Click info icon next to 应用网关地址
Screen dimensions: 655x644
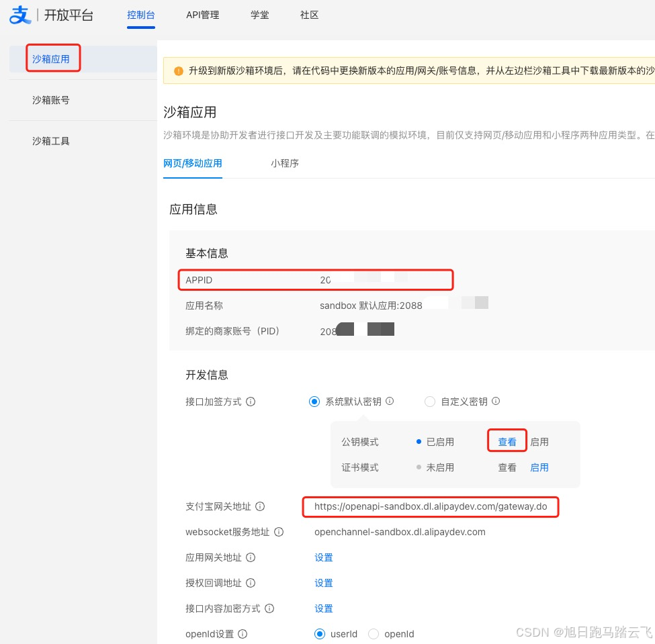click(251, 557)
